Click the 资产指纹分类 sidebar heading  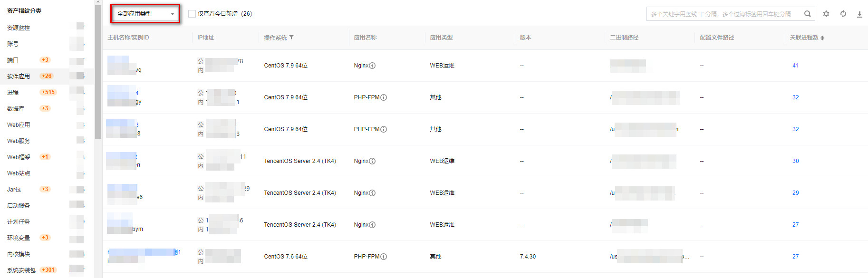pos(24,10)
